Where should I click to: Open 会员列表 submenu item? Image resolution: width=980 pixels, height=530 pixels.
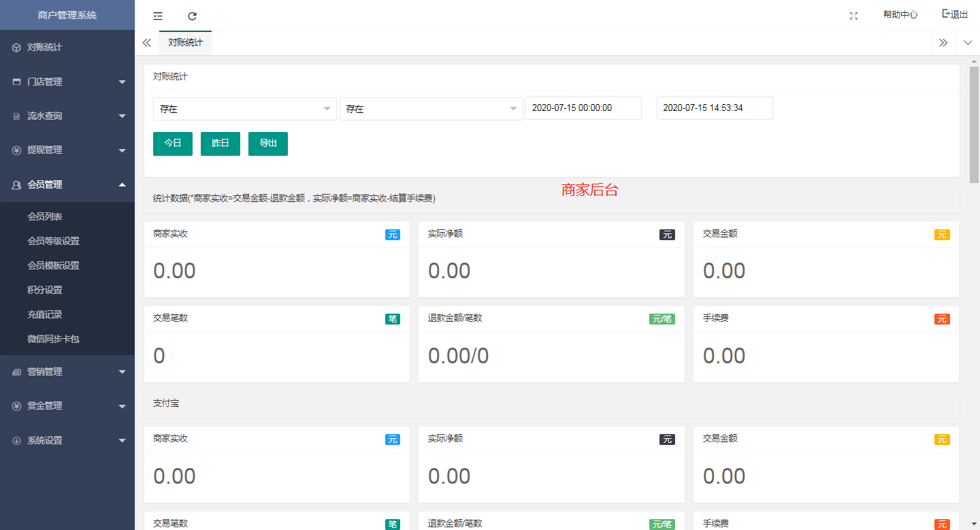tap(67, 216)
